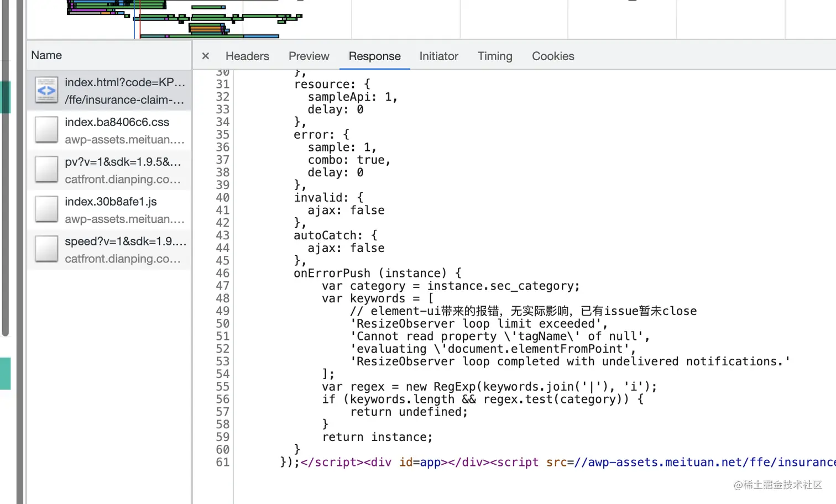Switch to the Preview tab
The width and height of the screenshot is (836, 504).
[309, 56]
